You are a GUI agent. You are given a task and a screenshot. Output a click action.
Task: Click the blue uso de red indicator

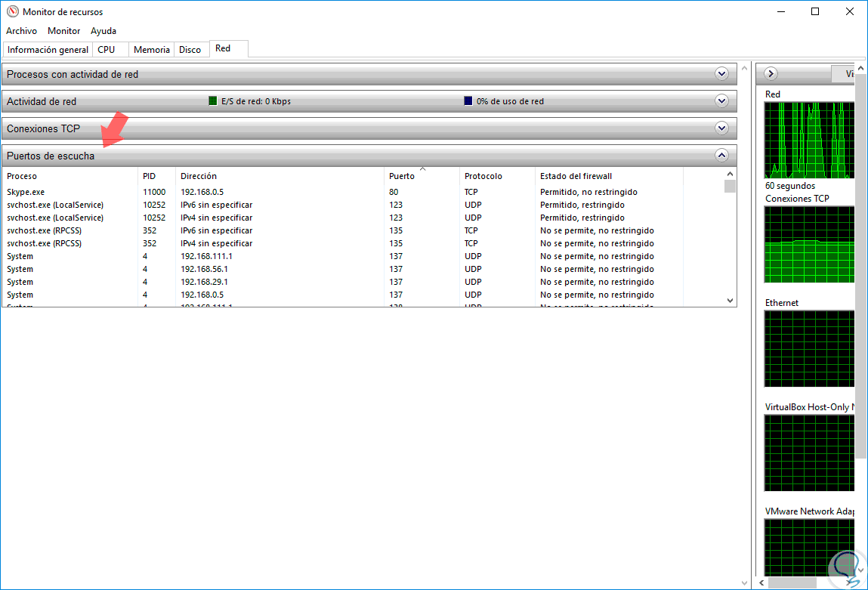(468, 100)
